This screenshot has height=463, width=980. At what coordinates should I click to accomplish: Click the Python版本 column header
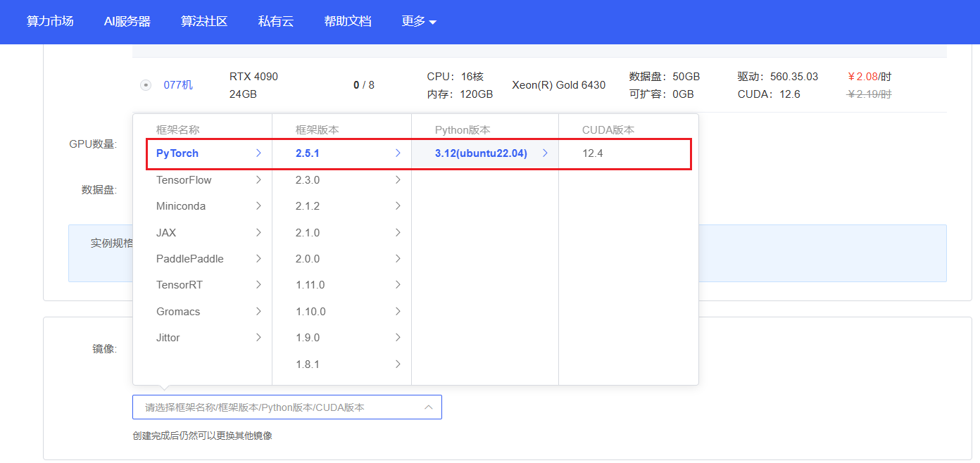tap(463, 130)
